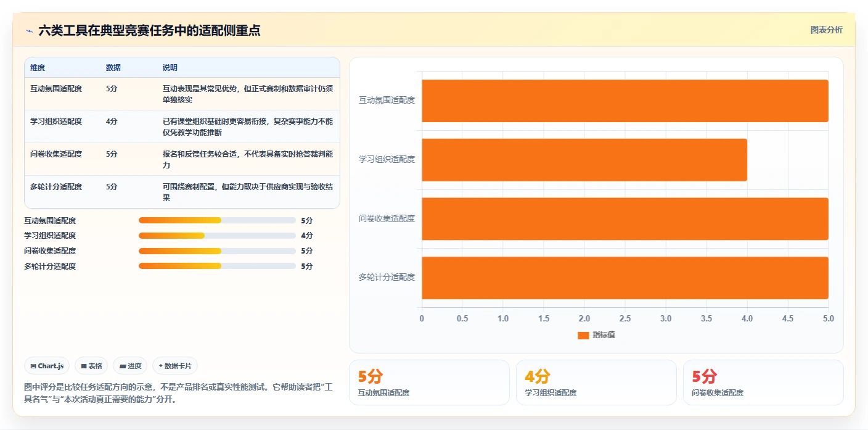Click 多轮计分适配度 cell in the table
Screen dimensions: 868x430
(56, 187)
